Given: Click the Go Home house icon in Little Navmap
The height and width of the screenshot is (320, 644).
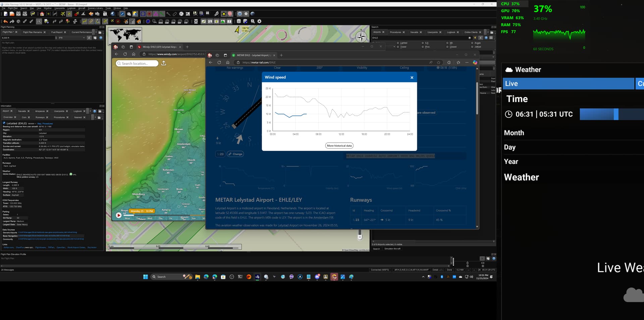Looking at the screenshot, I should (x=42, y=14).
